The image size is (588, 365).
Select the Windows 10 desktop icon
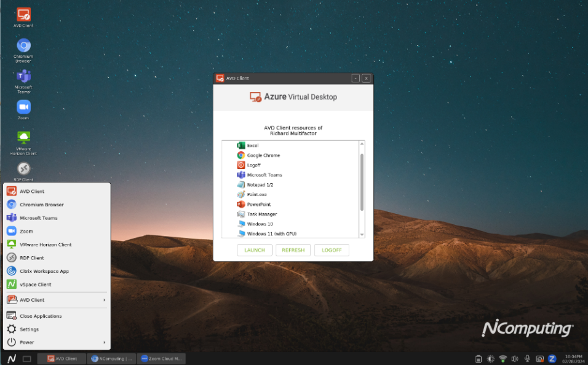click(x=240, y=224)
